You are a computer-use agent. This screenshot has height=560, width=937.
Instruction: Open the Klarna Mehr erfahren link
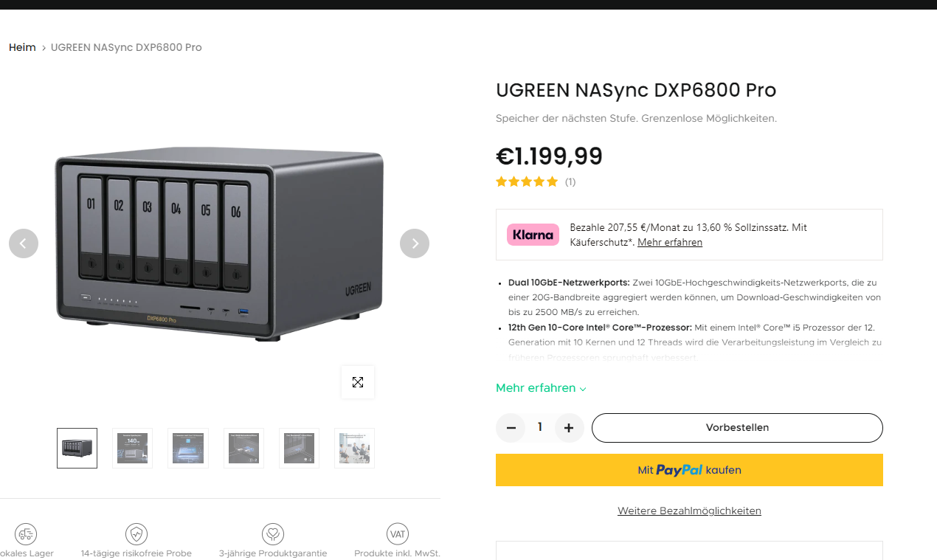click(x=670, y=243)
